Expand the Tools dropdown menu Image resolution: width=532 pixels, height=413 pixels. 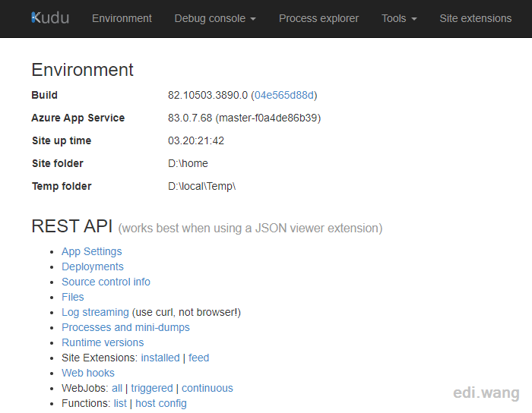(x=399, y=18)
